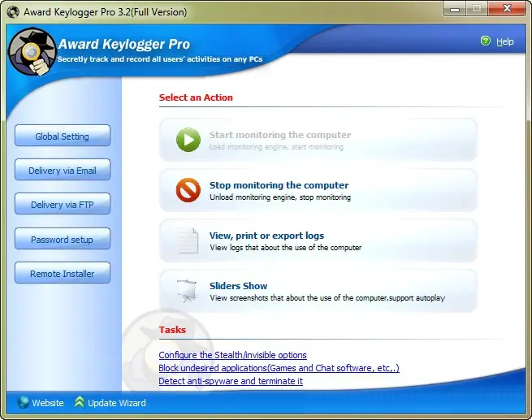The width and height of the screenshot is (532, 420).
Task: Click 'View screenshots that about the use' description
Action: click(327, 298)
